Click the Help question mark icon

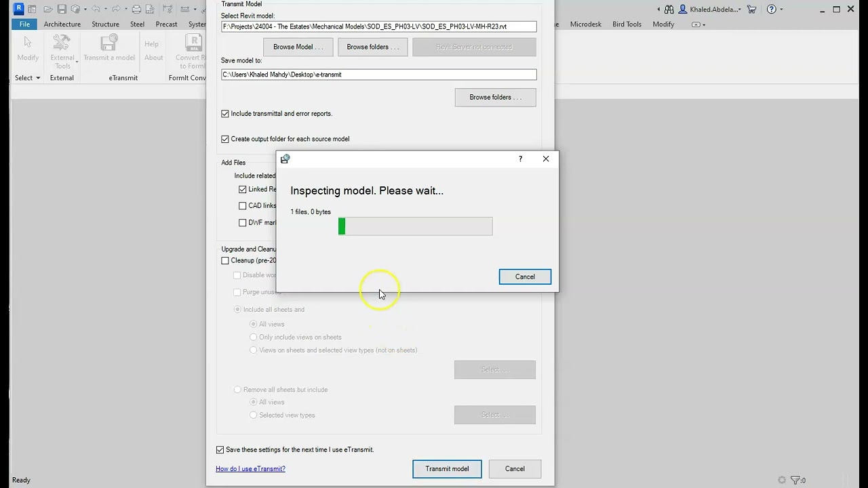click(x=772, y=9)
